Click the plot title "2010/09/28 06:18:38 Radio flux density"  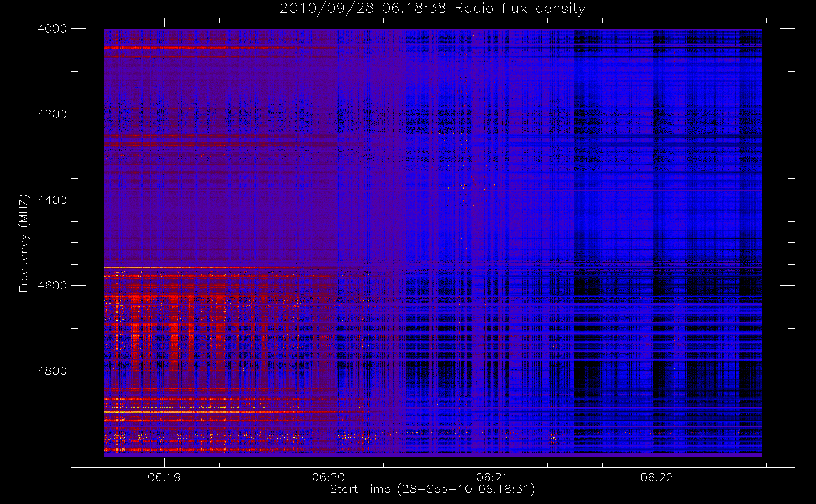tap(433, 9)
